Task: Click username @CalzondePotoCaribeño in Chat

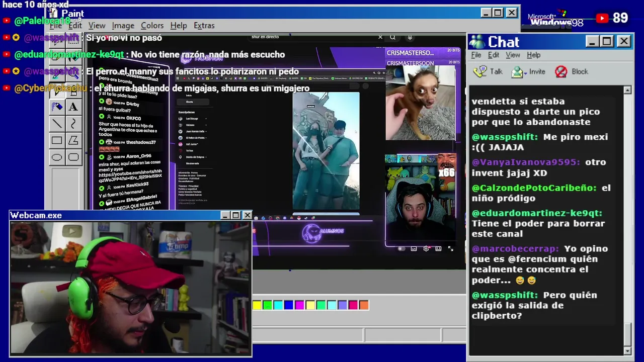Action: (x=534, y=188)
